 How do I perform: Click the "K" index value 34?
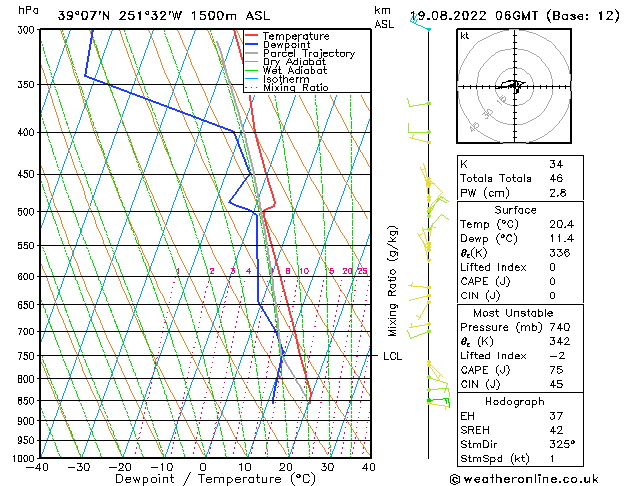click(x=556, y=164)
